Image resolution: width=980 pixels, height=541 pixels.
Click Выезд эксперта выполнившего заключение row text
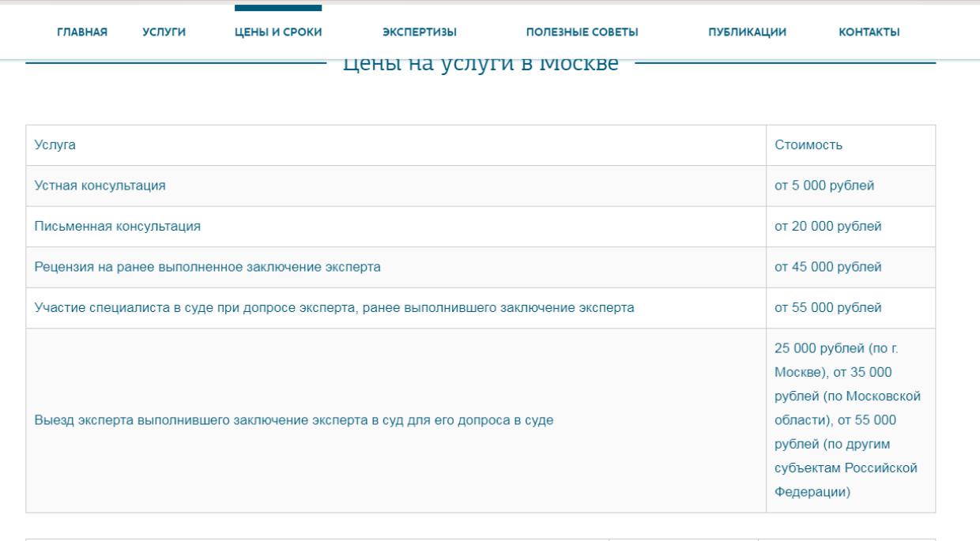pyautogui.click(x=293, y=421)
